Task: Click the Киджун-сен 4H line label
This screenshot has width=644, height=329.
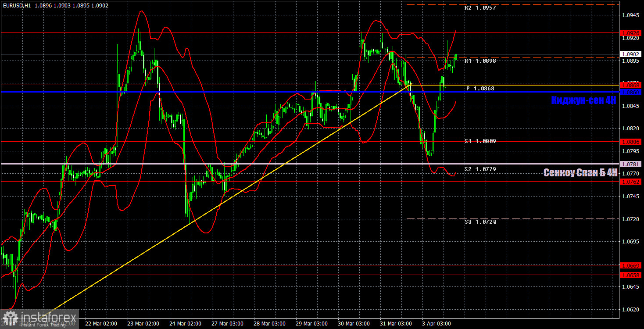Action: tap(583, 100)
